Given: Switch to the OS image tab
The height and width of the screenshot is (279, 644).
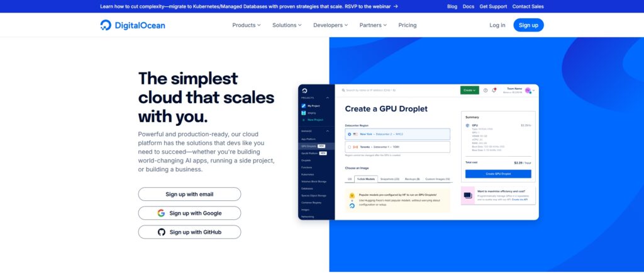Looking at the screenshot, I should pos(350,179).
